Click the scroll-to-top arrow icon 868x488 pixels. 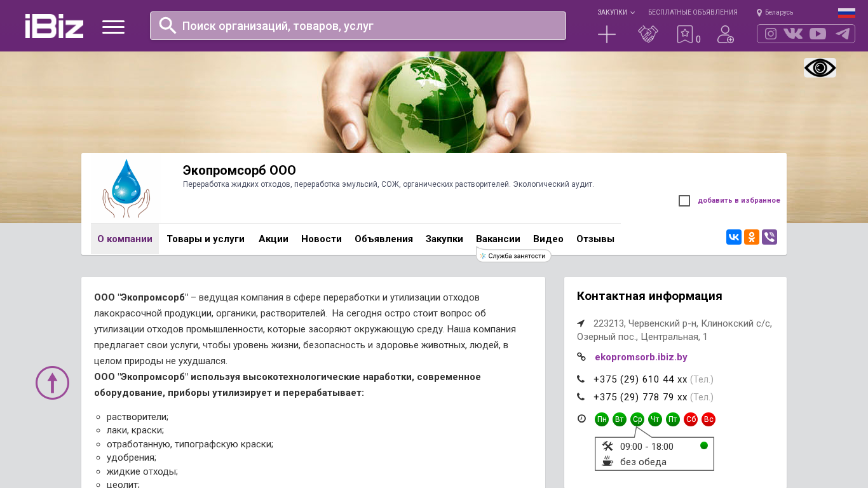(x=52, y=383)
